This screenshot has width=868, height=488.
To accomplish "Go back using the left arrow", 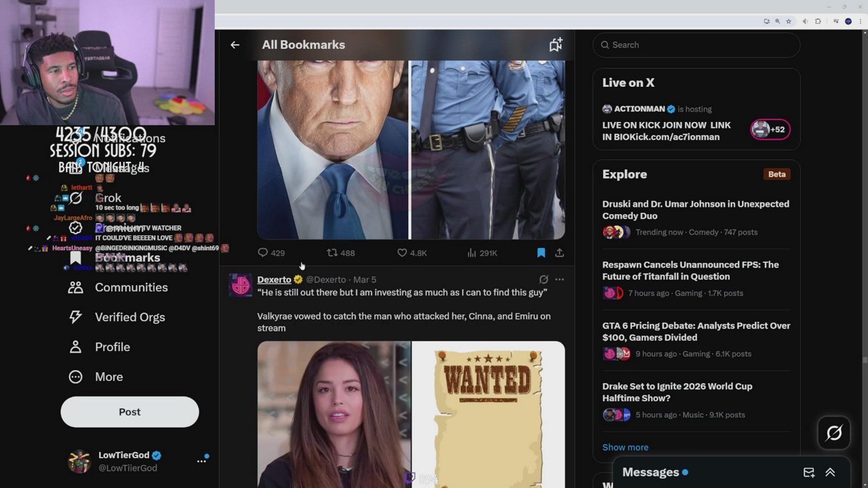I will click(235, 45).
